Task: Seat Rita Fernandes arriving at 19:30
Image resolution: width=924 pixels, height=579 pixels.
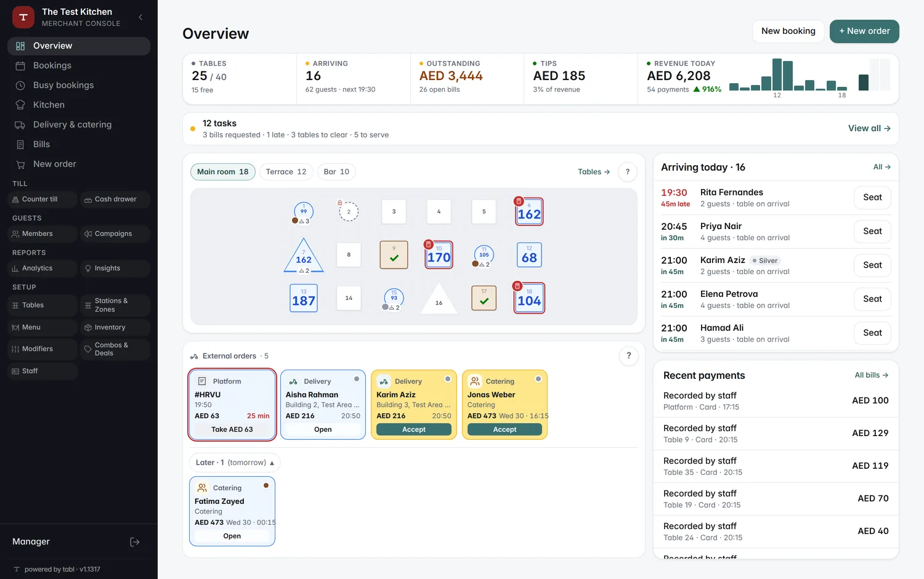Action: pos(872,198)
